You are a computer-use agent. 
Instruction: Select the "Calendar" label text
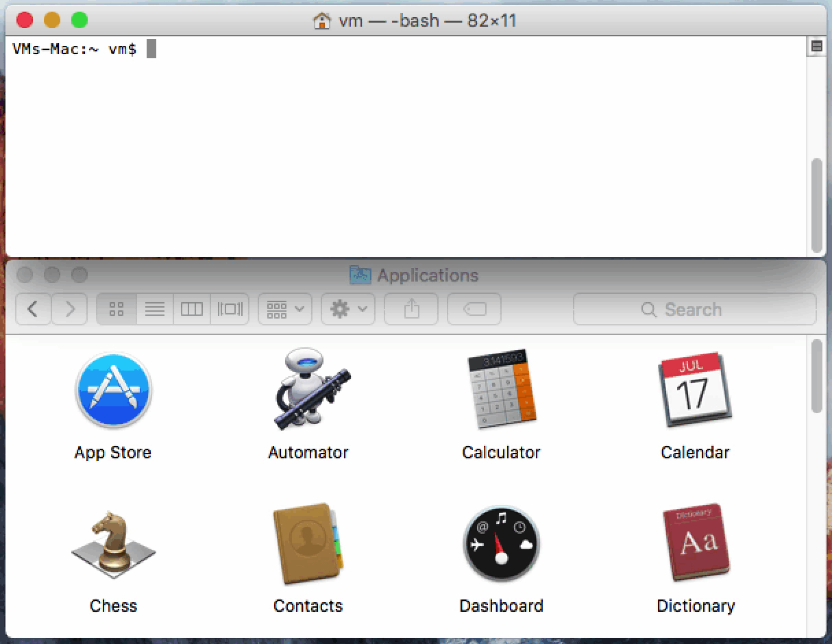click(695, 453)
